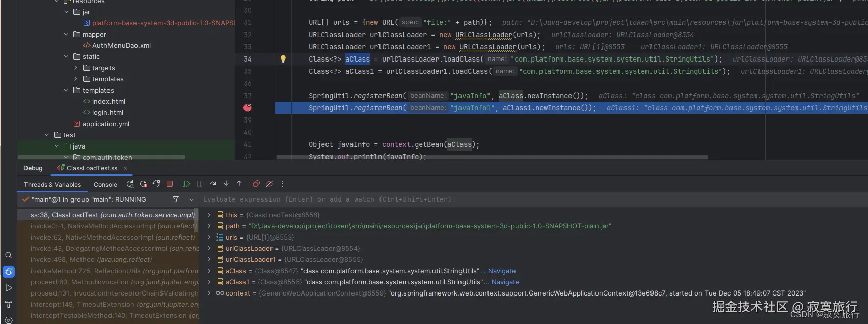Click Navigate link next to aClass variable
The height and width of the screenshot is (324, 868).
coord(501,271)
